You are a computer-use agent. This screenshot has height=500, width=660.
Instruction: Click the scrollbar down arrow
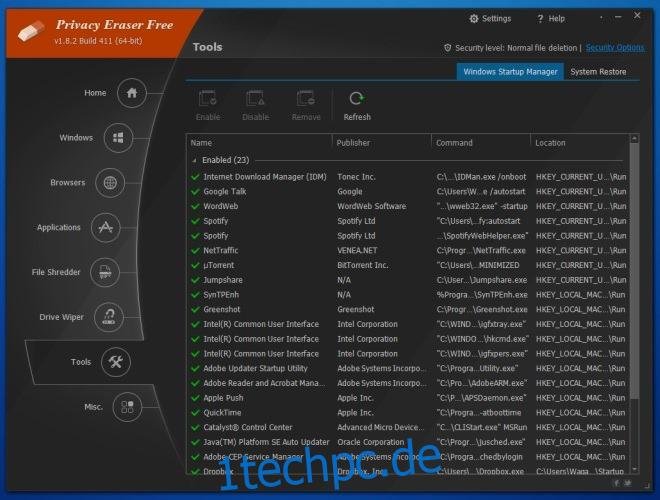(634, 469)
